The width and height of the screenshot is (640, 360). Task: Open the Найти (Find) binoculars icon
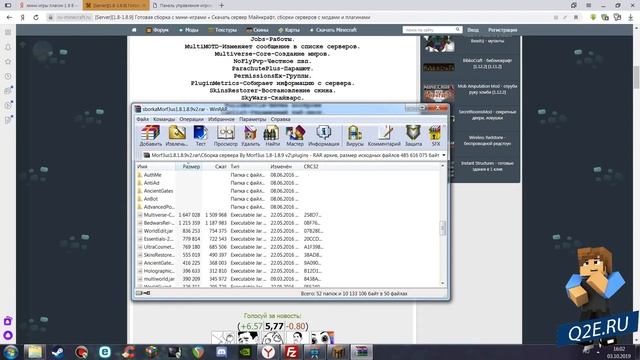click(272, 136)
